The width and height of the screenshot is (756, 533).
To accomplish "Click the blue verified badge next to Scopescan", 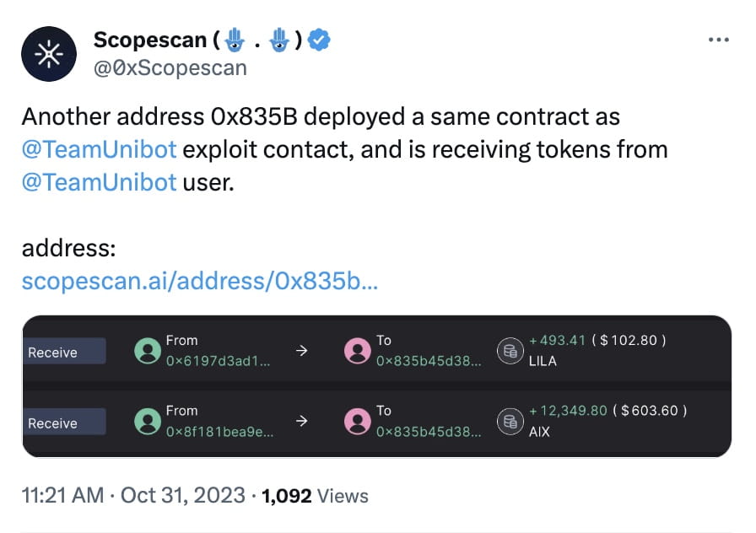I will pos(318,39).
